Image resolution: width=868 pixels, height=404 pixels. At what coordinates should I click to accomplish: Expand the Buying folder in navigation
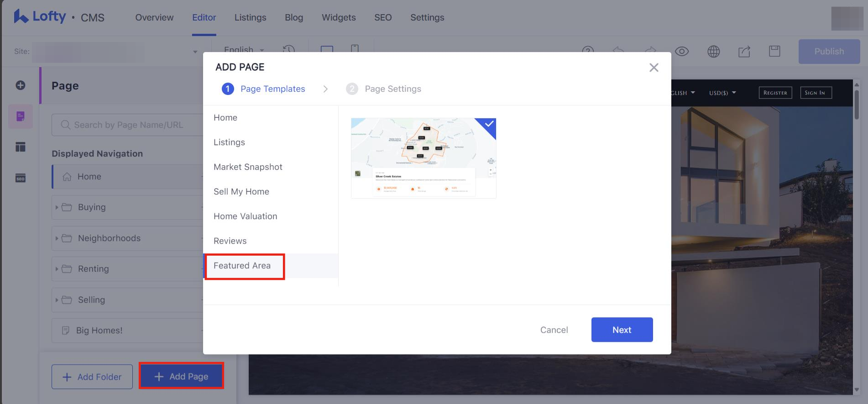57,207
